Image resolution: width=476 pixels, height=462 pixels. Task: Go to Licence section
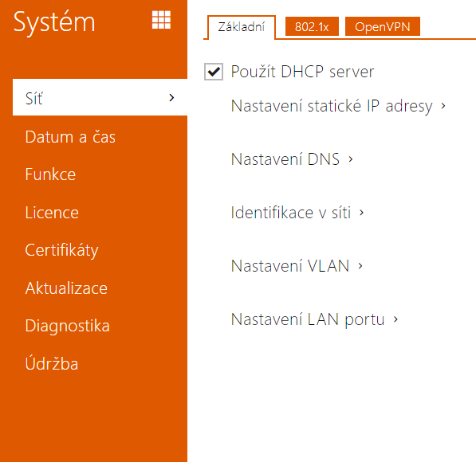(52, 213)
